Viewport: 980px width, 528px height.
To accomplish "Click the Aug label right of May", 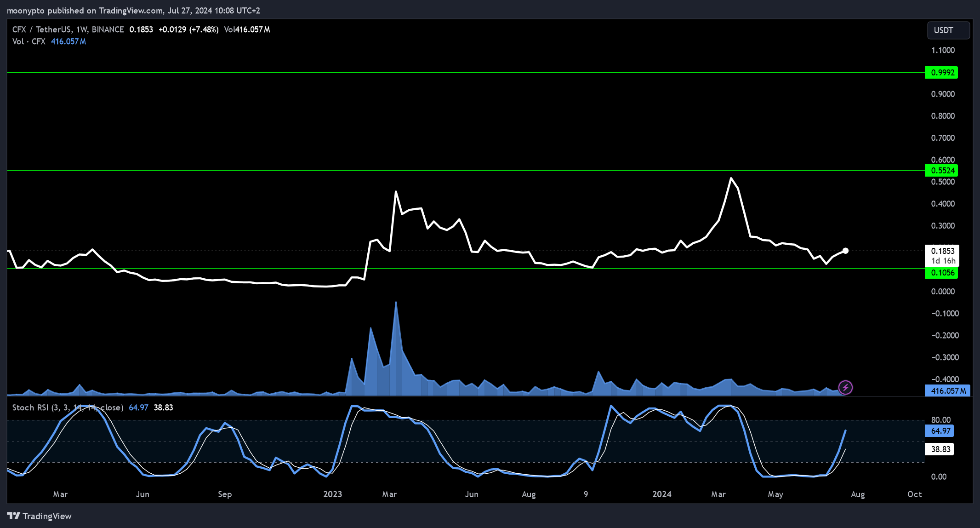I will tap(858, 494).
